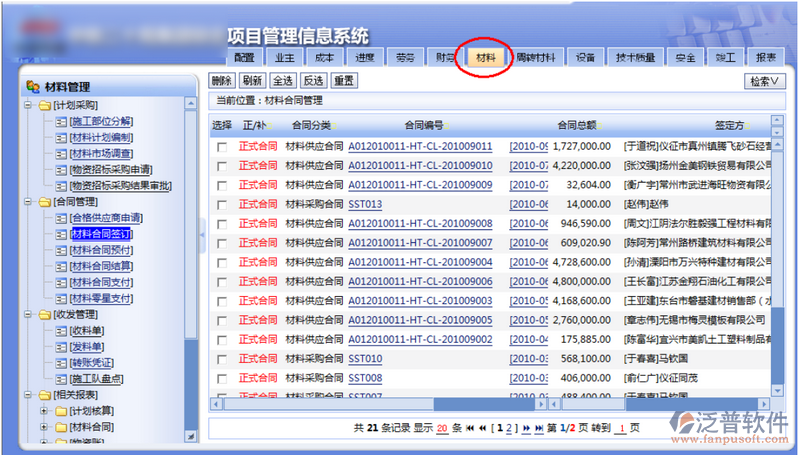
Task: Click the 收料单 document icon
Action: coord(60,331)
